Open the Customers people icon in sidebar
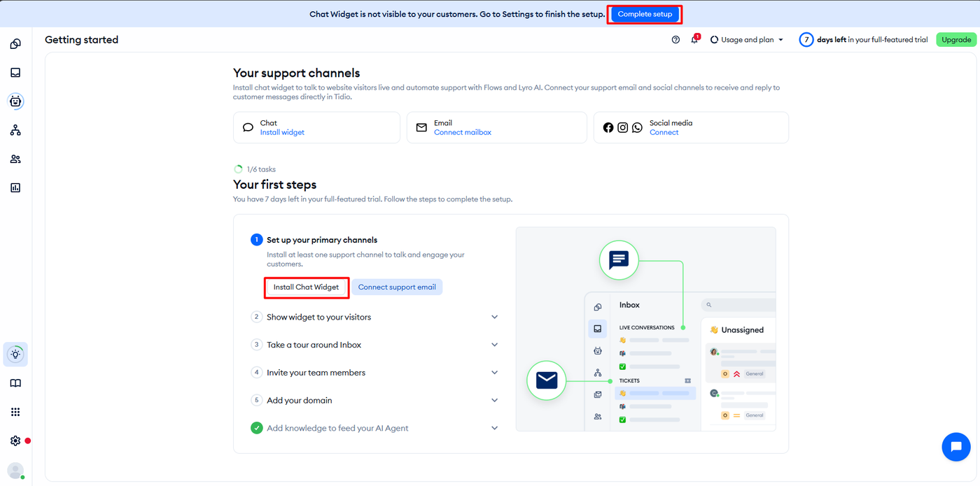Viewport: 980px width, 486px height. (15, 159)
